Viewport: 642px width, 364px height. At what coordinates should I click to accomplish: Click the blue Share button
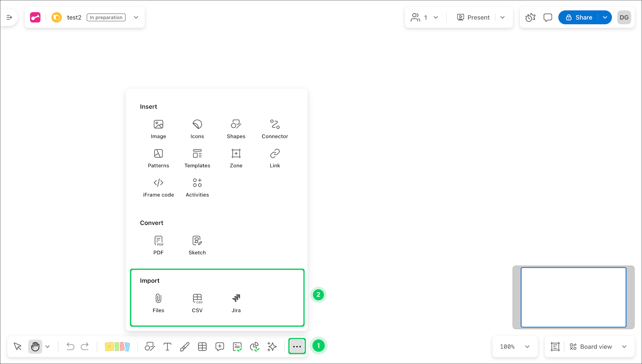[x=582, y=17]
